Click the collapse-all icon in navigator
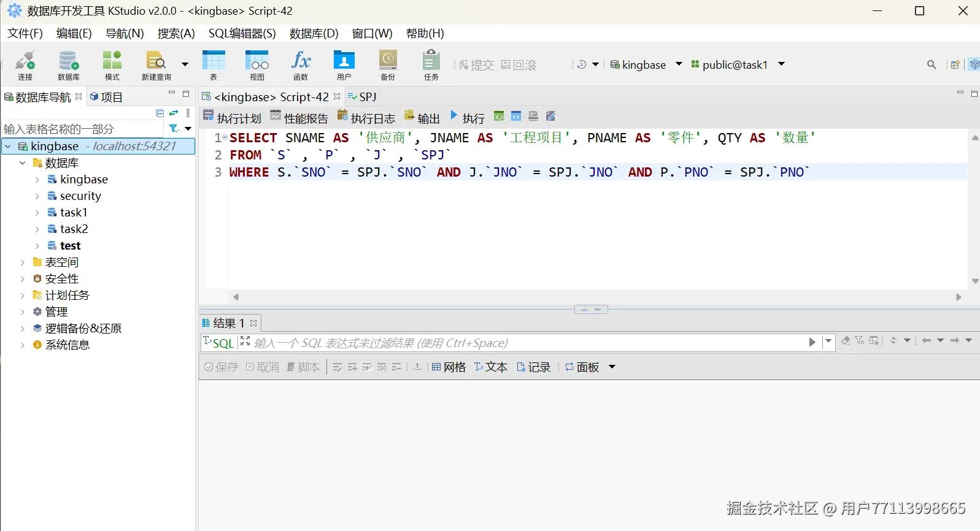 click(x=160, y=113)
